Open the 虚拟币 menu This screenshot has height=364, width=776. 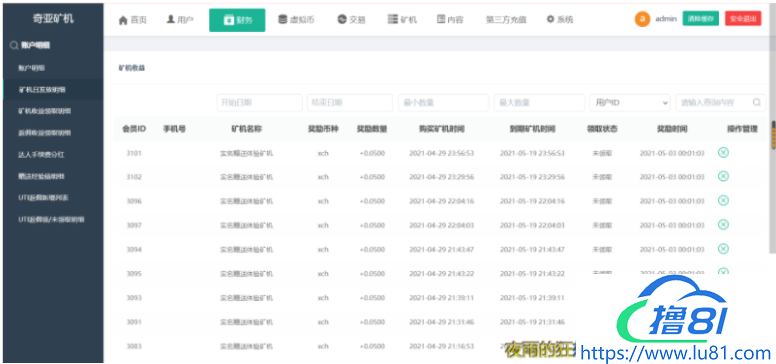(x=296, y=20)
